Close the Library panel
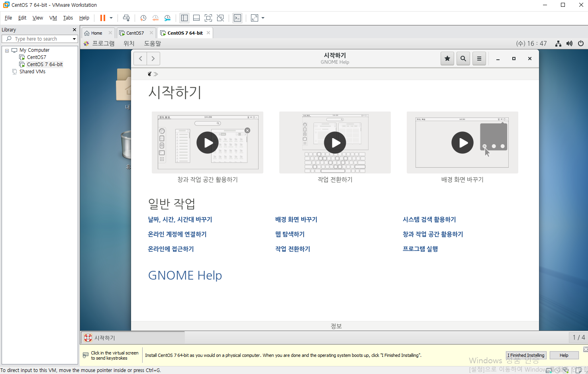 pos(74,30)
